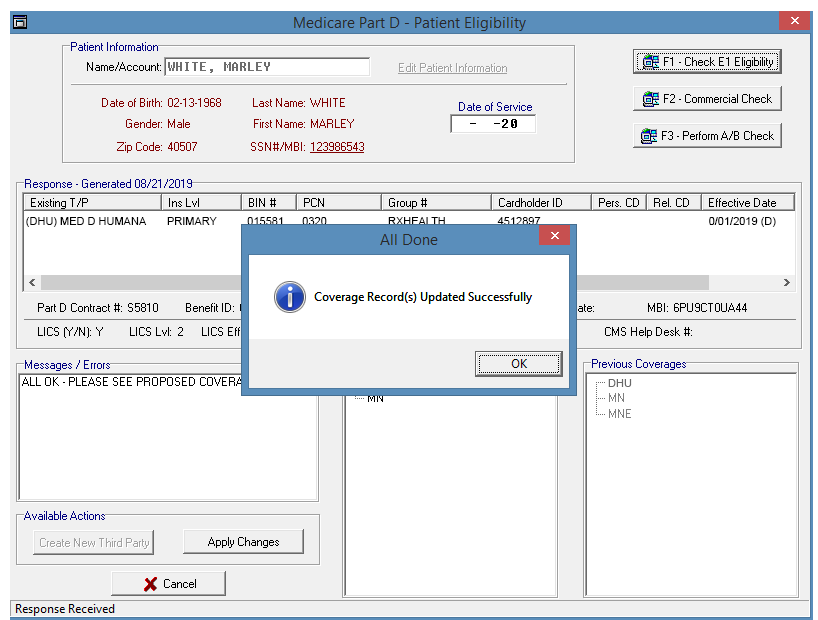Click the Name/Account input field
The width and height of the screenshot is (818, 620).
(x=267, y=67)
